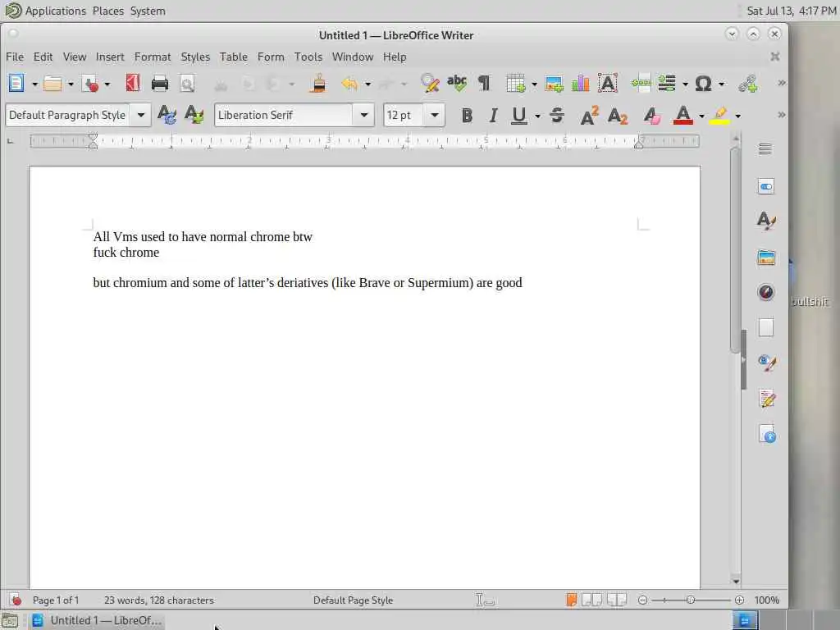Open sidebar Navigator compass icon

coord(766,292)
